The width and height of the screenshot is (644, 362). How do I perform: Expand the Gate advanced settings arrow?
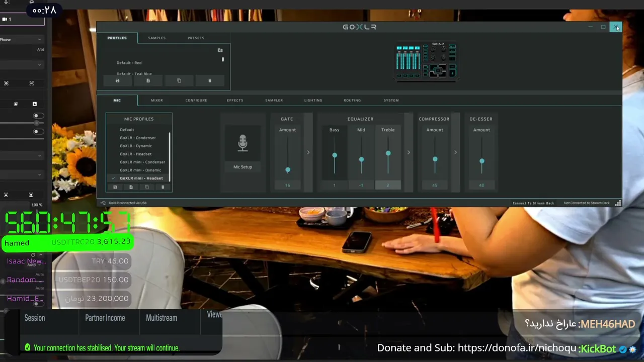click(308, 152)
